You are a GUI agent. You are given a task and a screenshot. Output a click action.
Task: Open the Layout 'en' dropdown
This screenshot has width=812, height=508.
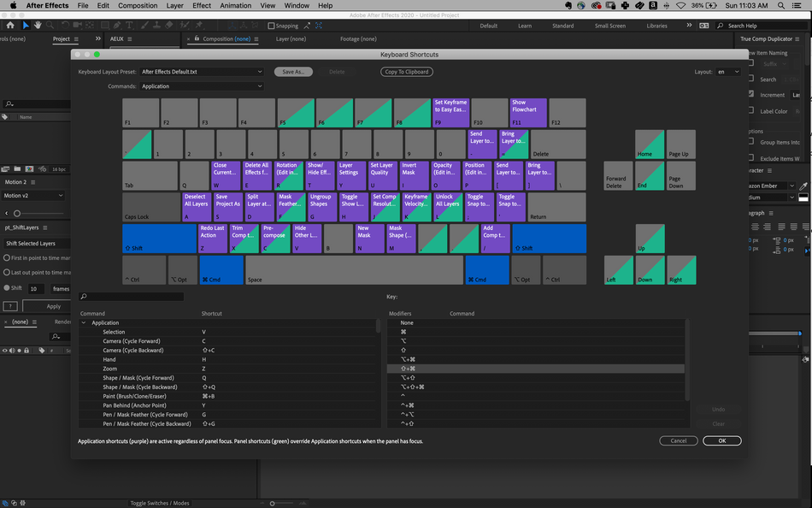[728, 72]
